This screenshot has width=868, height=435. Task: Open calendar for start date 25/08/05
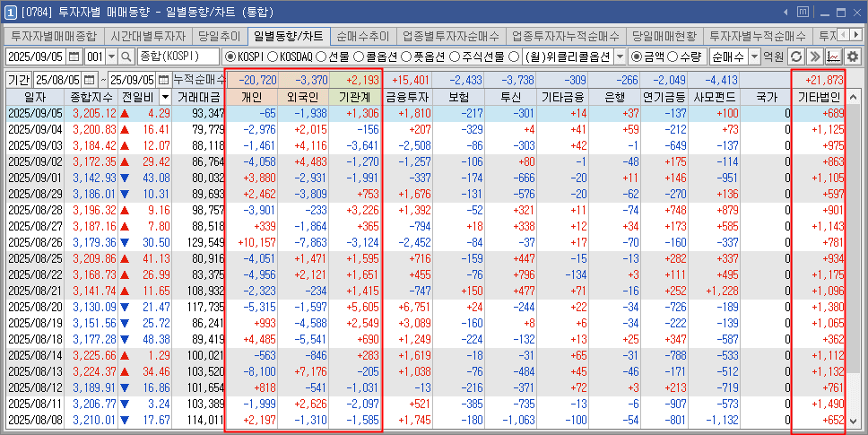pyautogui.click(x=89, y=80)
